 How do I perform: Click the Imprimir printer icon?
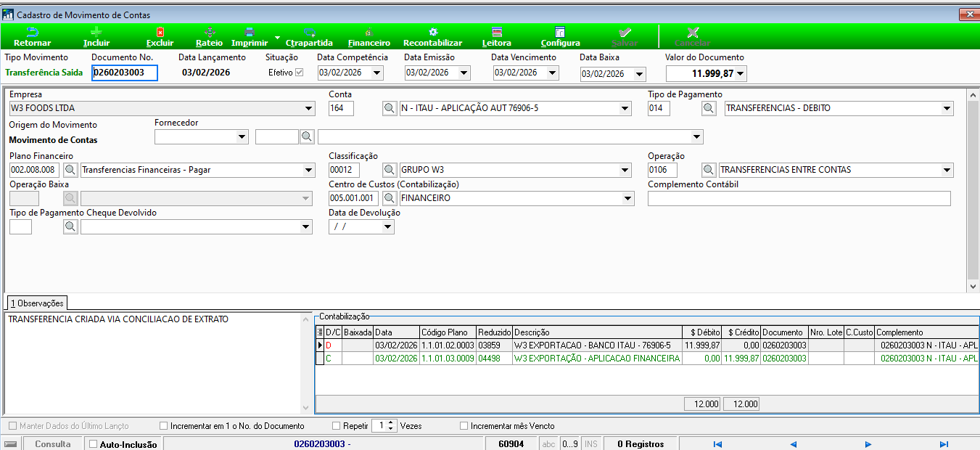250,32
